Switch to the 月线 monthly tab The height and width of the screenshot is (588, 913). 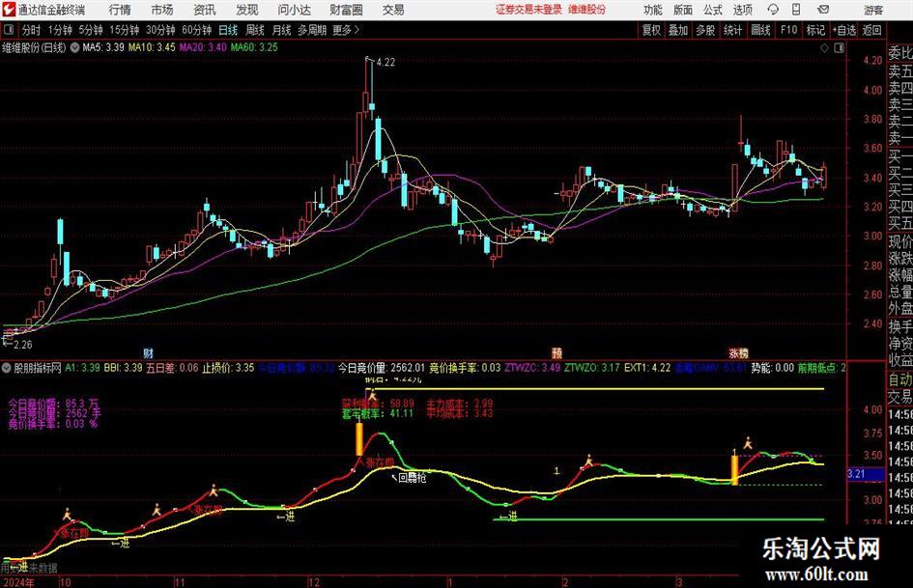(x=281, y=30)
